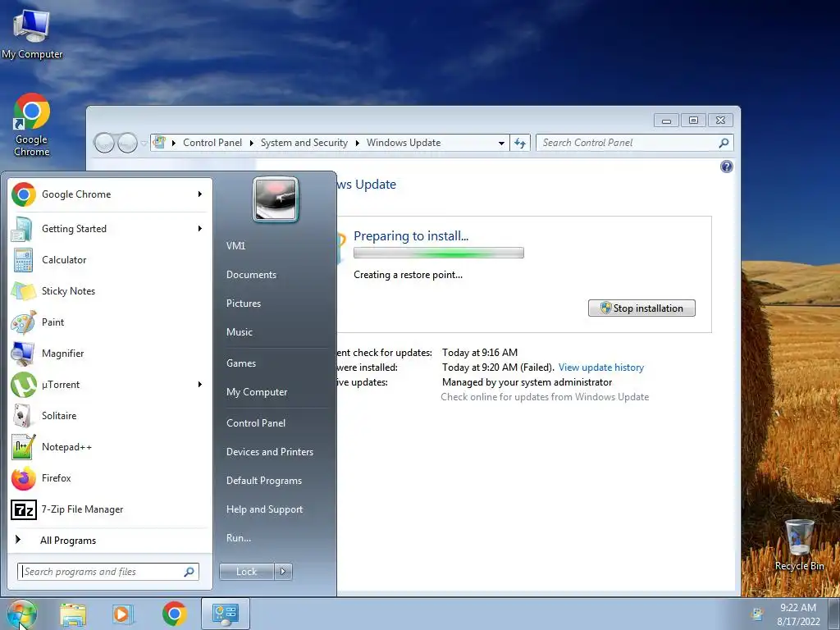Open Calculator from the Start menu
Viewport: 840px width, 630px height.
tap(107, 260)
